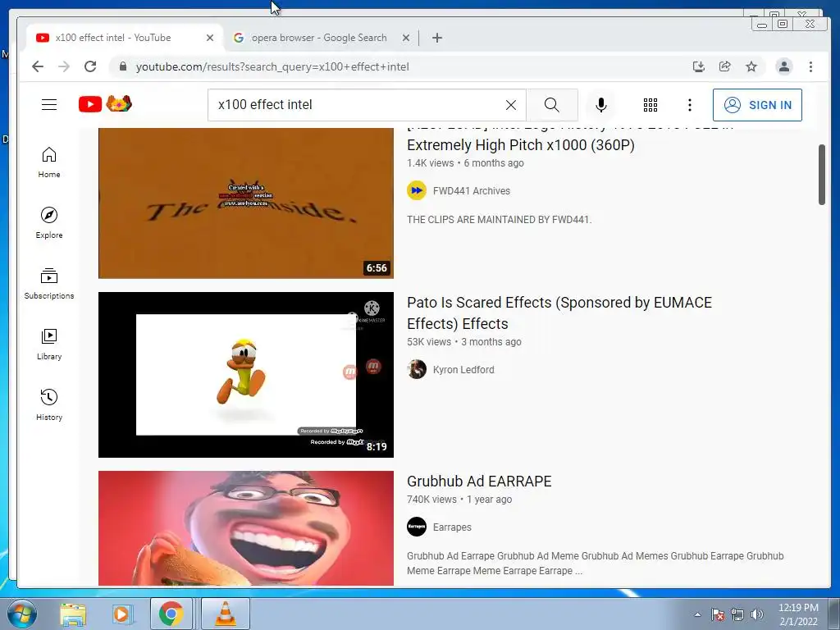840x630 pixels.
Task: Visit Earrapes channel
Action: [452, 527]
